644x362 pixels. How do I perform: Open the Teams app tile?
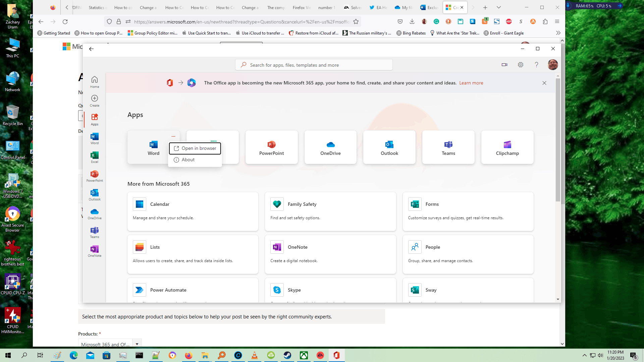pyautogui.click(x=448, y=147)
